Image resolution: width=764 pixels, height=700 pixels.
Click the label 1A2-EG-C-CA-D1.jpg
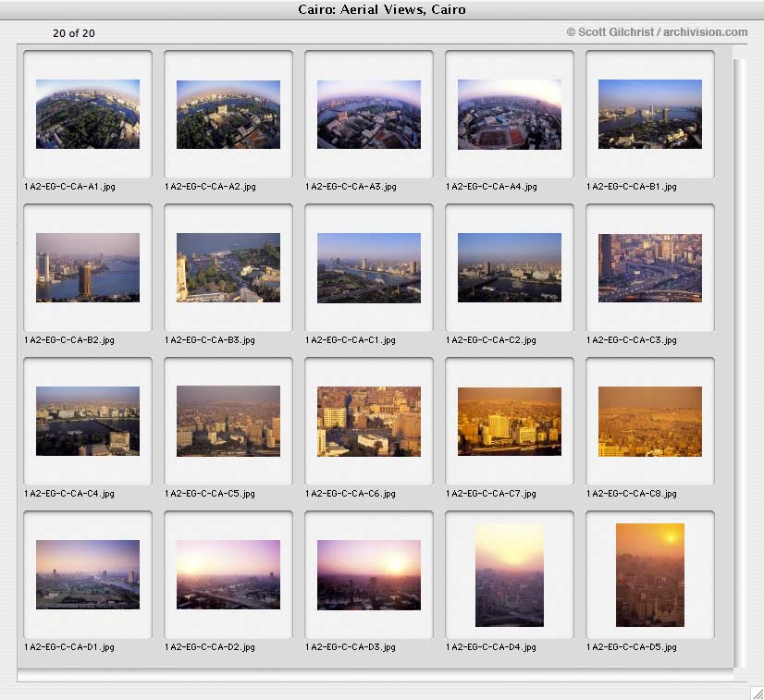tap(69, 647)
